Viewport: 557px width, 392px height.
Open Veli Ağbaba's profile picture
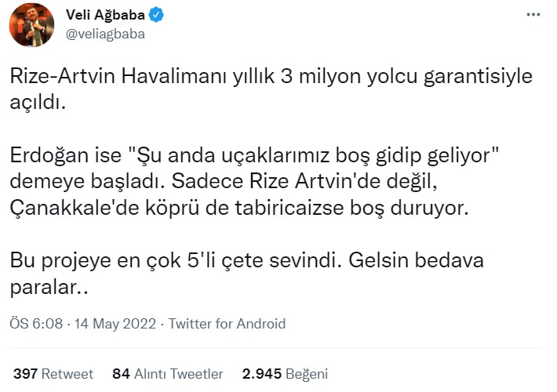click(31, 24)
